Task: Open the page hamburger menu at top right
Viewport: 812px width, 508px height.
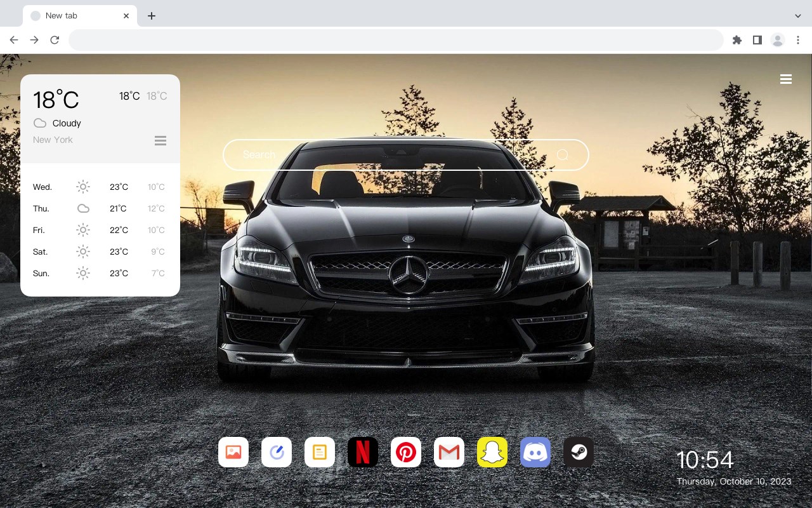Action: click(x=786, y=79)
